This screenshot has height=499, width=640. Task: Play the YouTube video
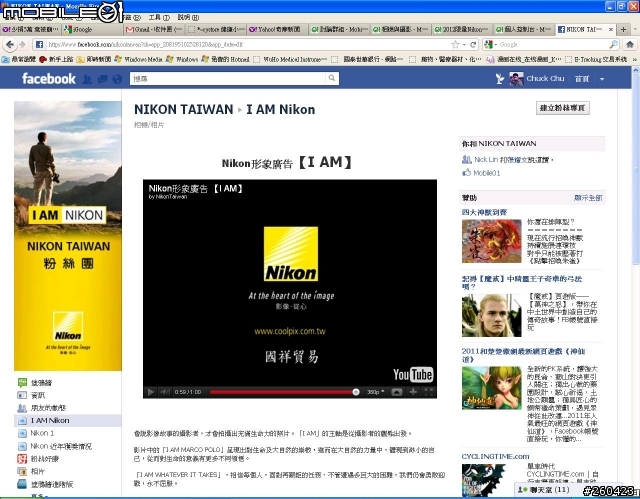(150, 392)
